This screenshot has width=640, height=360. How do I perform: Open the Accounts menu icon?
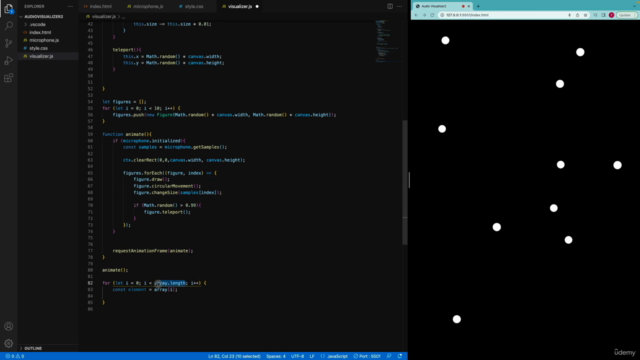click(x=9, y=326)
